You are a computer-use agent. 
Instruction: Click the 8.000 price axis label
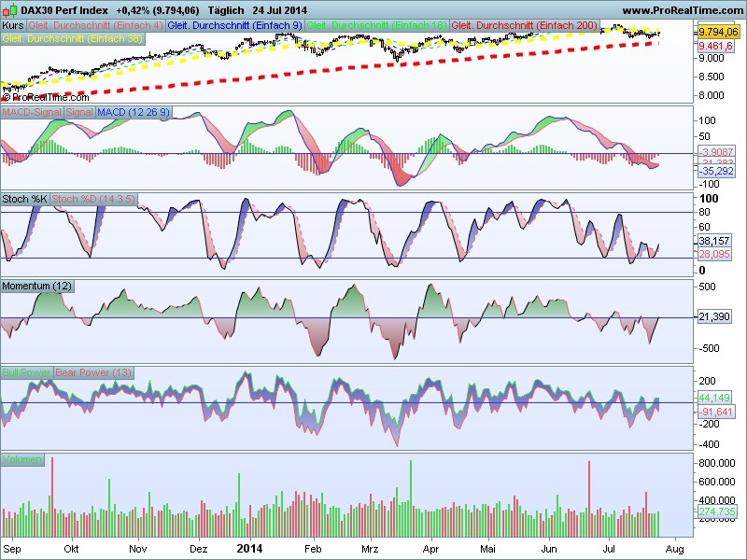click(x=712, y=95)
